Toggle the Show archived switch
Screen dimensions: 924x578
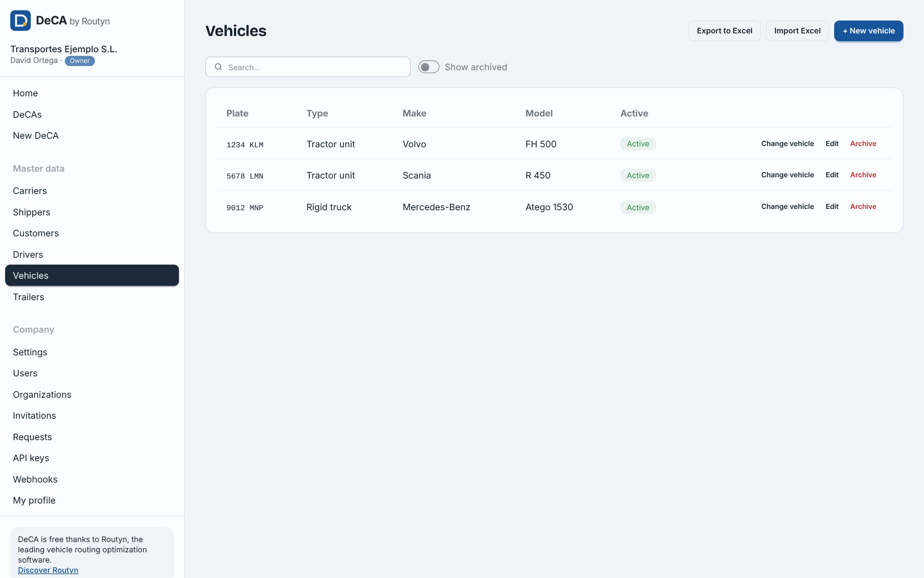click(429, 67)
